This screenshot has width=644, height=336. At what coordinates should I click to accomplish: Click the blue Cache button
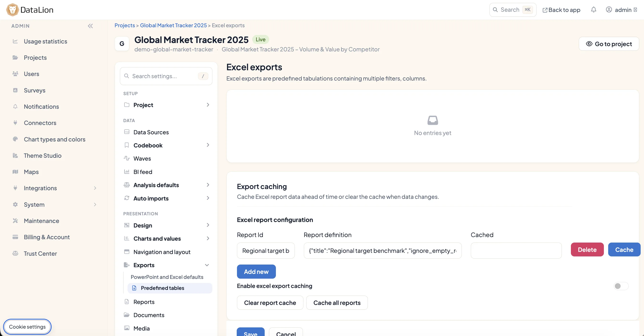[624, 249]
